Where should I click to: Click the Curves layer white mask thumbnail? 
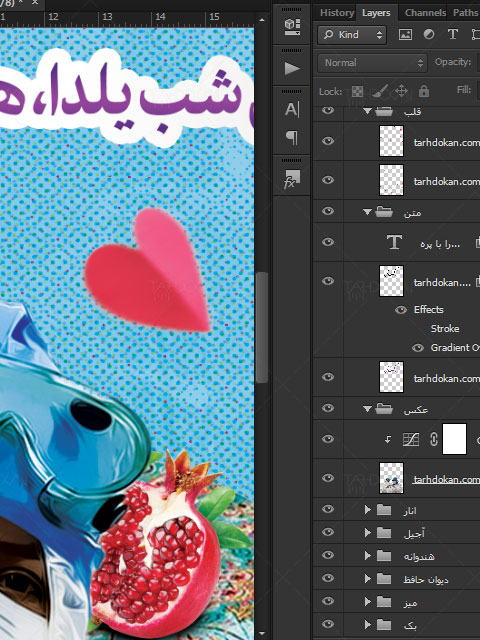click(x=454, y=439)
